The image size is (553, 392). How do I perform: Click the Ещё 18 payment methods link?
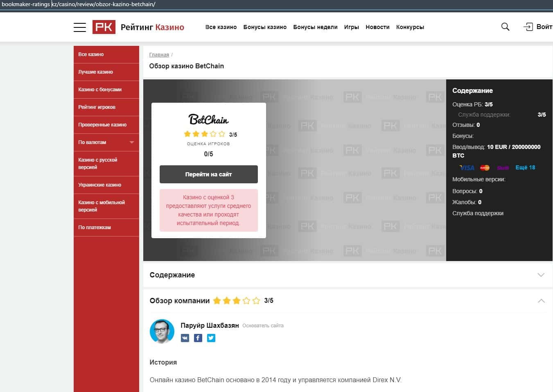[x=525, y=167]
